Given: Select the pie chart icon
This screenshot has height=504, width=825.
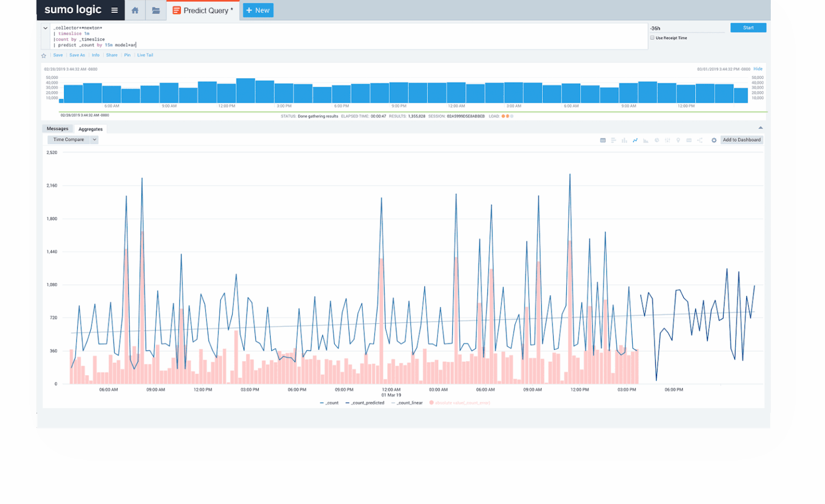Looking at the screenshot, I should pyautogui.click(x=656, y=140).
